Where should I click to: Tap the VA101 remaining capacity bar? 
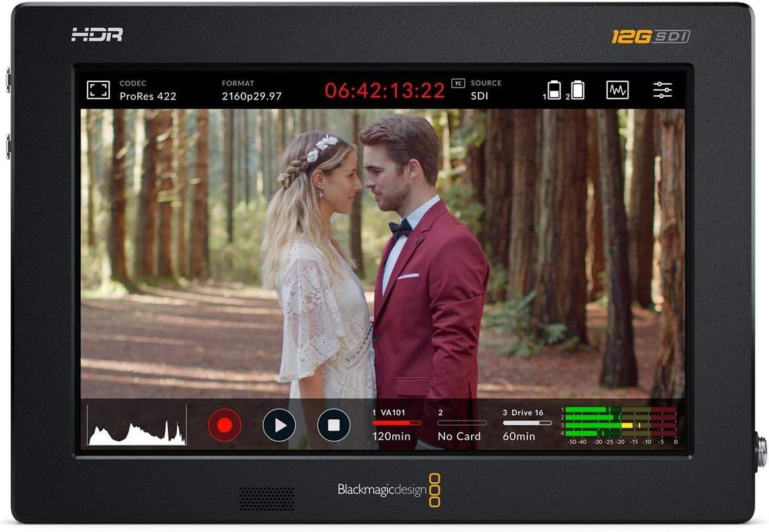pos(396,423)
